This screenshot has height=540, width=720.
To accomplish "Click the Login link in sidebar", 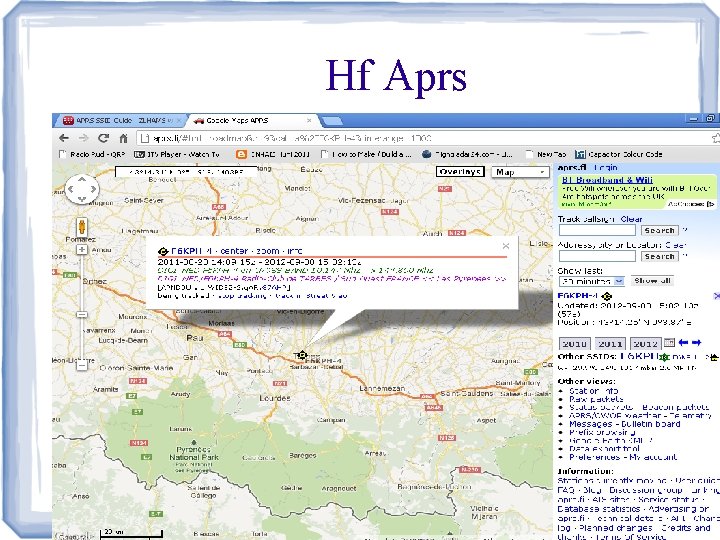I will pyautogui.click(x=606, y=168).
